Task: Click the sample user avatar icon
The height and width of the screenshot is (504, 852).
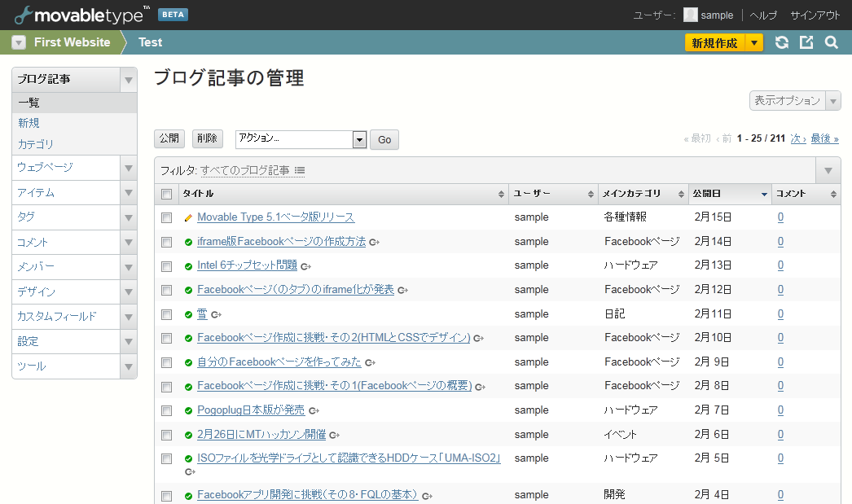Action: (x=690, y=15)
